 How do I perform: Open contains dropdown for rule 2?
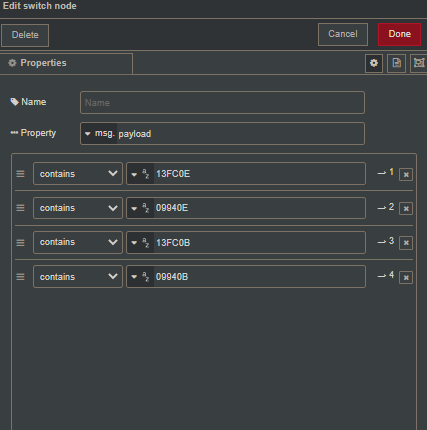pos(78,208)
